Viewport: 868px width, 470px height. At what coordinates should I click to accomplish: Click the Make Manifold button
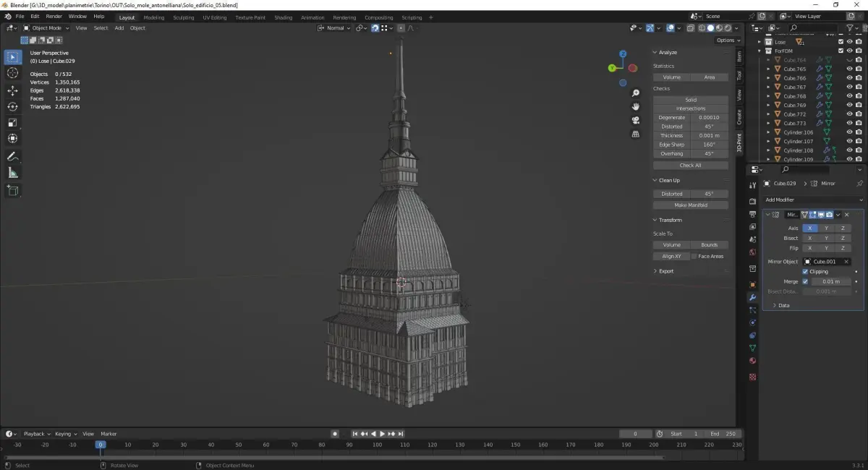click(690, 205)
